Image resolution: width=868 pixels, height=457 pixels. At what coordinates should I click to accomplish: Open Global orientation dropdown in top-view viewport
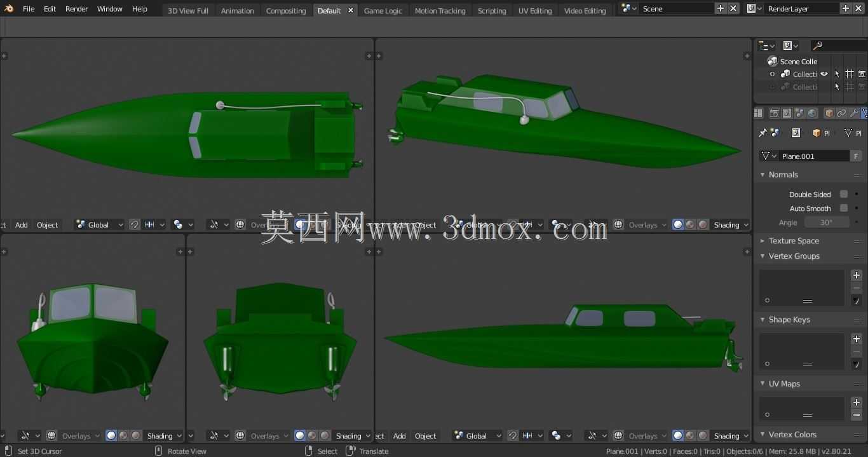pyautogui.click(x=98, y=225)
